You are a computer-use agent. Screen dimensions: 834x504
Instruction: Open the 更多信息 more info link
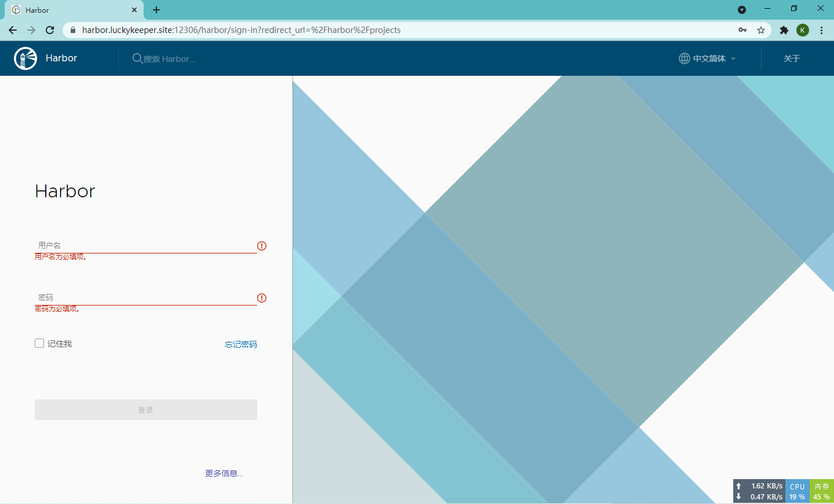tap(224, 473)
